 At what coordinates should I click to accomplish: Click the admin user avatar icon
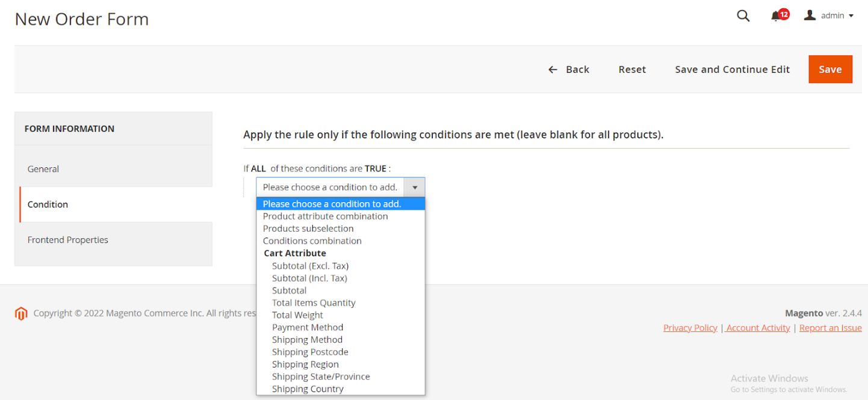click(810, 16)
